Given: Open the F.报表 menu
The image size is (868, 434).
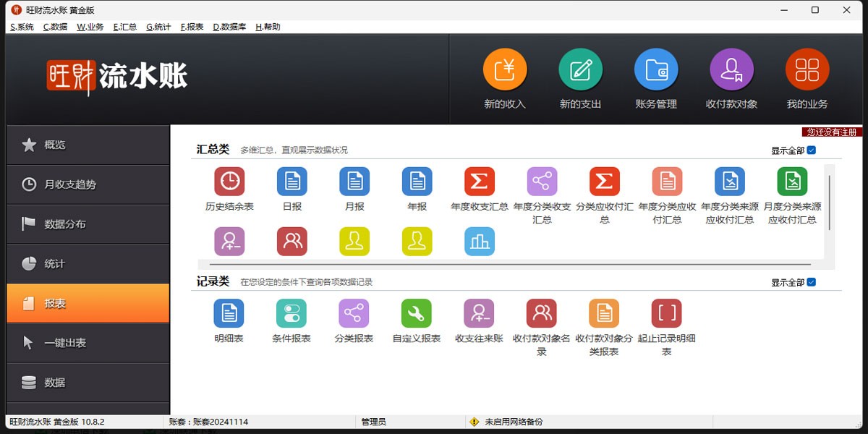Looking at the screenshot, I should (x=192, y=27).
